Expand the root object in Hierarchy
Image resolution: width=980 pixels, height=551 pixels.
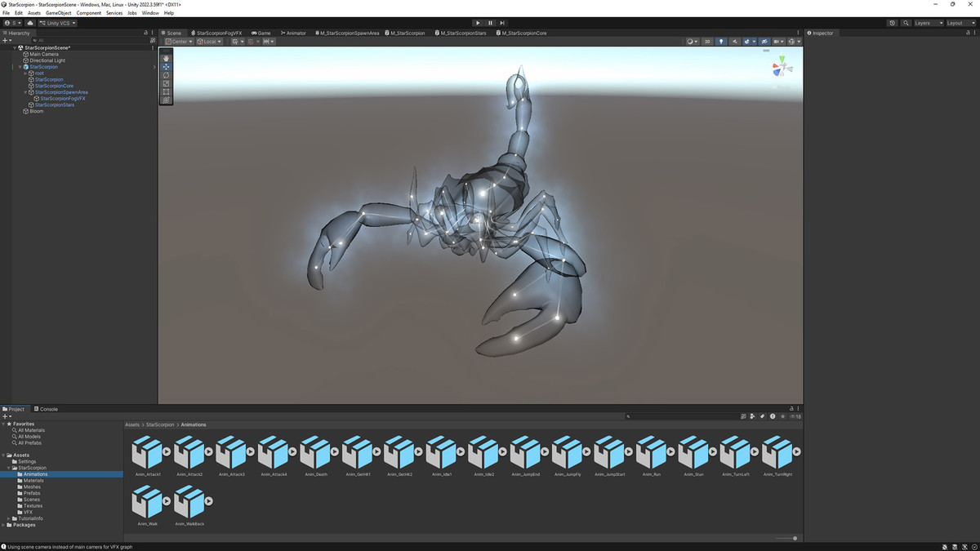pos(25,73)
